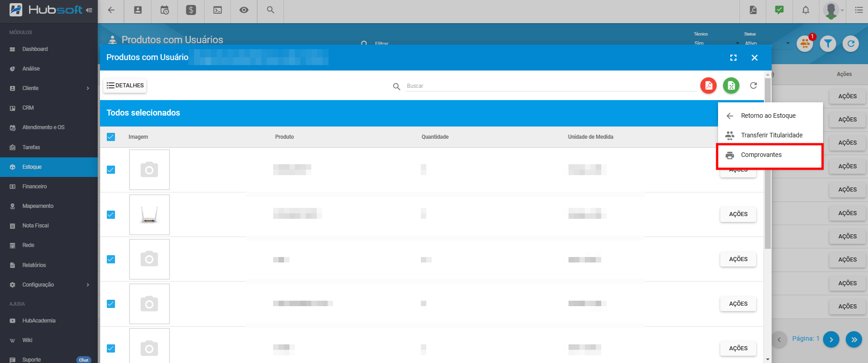The height and width of the screenshot is (363, 868).
Task: Uncheck the first product row checkbox
Action: click(x=111, y=170)
